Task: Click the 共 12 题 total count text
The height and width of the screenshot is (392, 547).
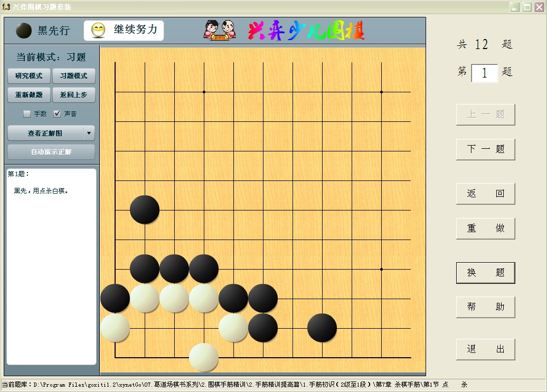Action: click(485, 44)
